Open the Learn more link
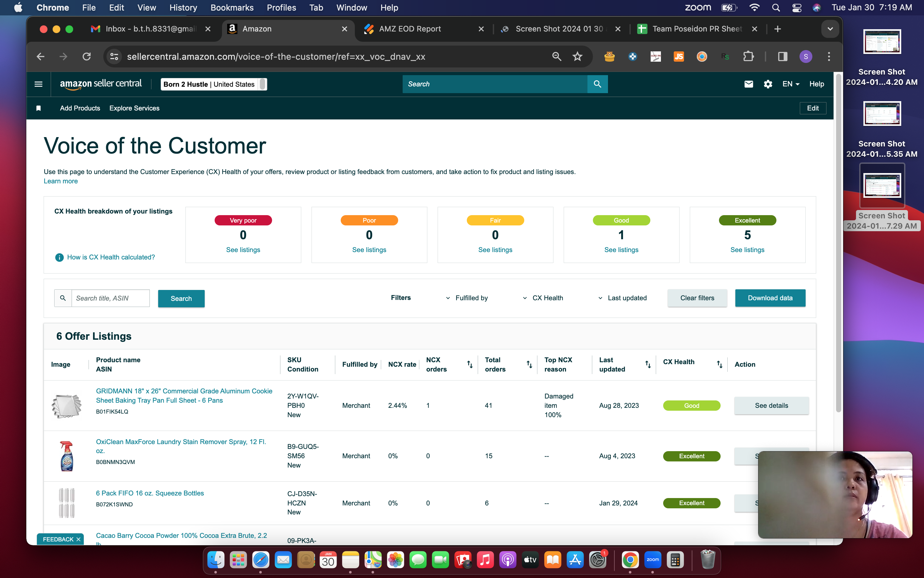924x578 pixels. tap(61, 181)
